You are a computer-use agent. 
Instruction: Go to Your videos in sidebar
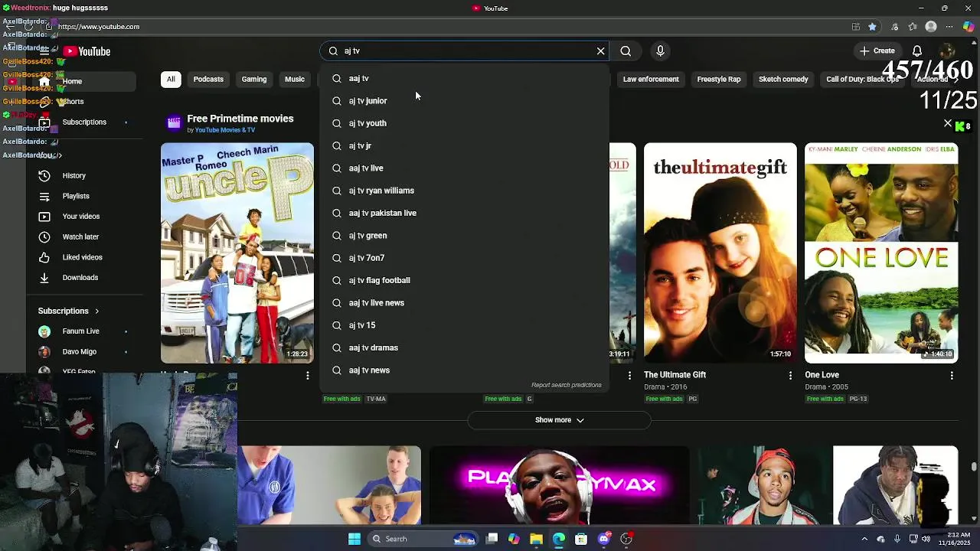pos(81,217)
